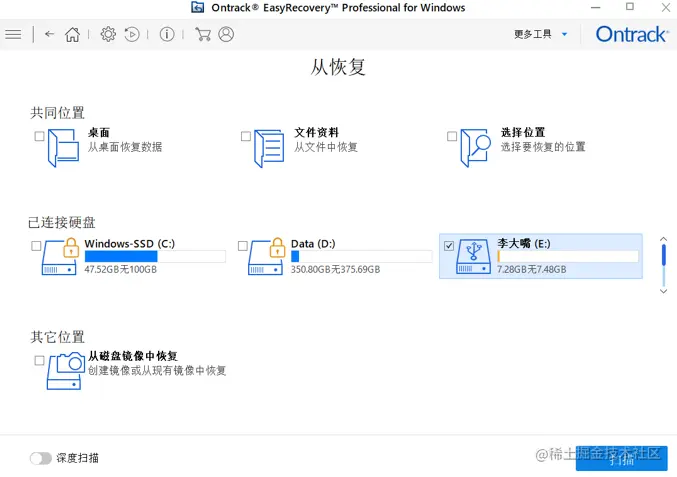Expand the 更多工具 dropdown arrow

pyautogui.click(x=564, y=34)
